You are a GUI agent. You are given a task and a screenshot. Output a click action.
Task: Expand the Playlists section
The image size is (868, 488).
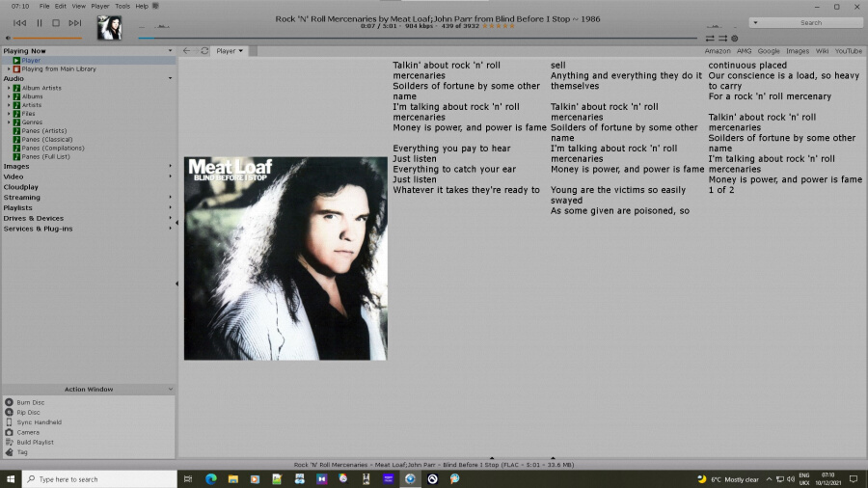point(170,207)
